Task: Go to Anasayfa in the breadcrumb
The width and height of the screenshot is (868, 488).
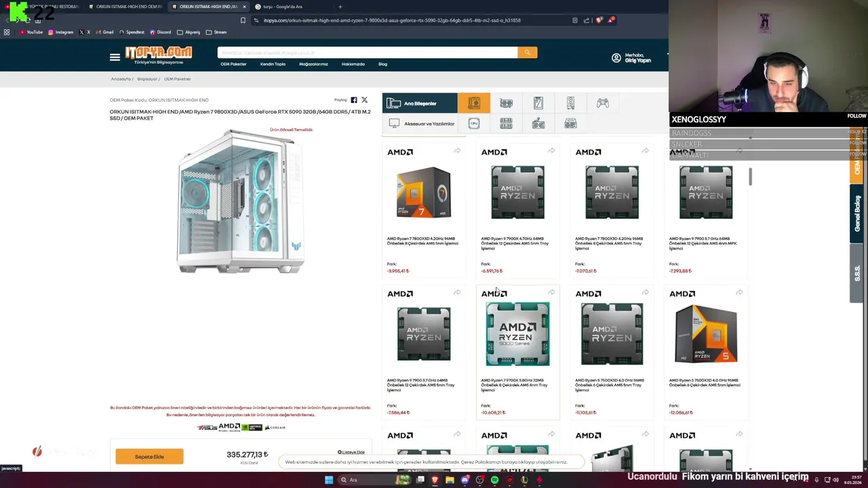Action: tap(121, 79)
